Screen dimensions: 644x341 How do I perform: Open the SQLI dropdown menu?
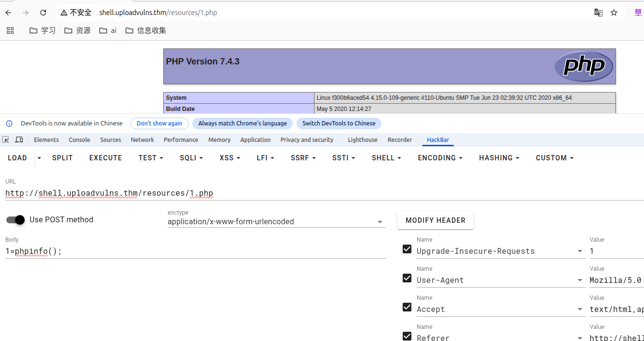pos(191,158)
